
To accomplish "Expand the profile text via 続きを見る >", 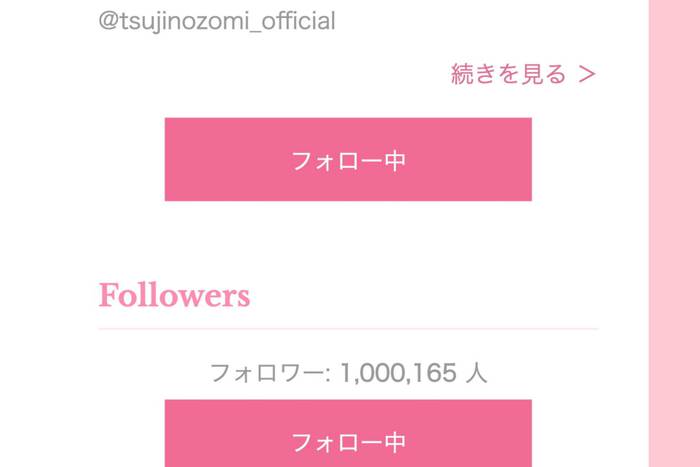I will click(x=523, y=74).
